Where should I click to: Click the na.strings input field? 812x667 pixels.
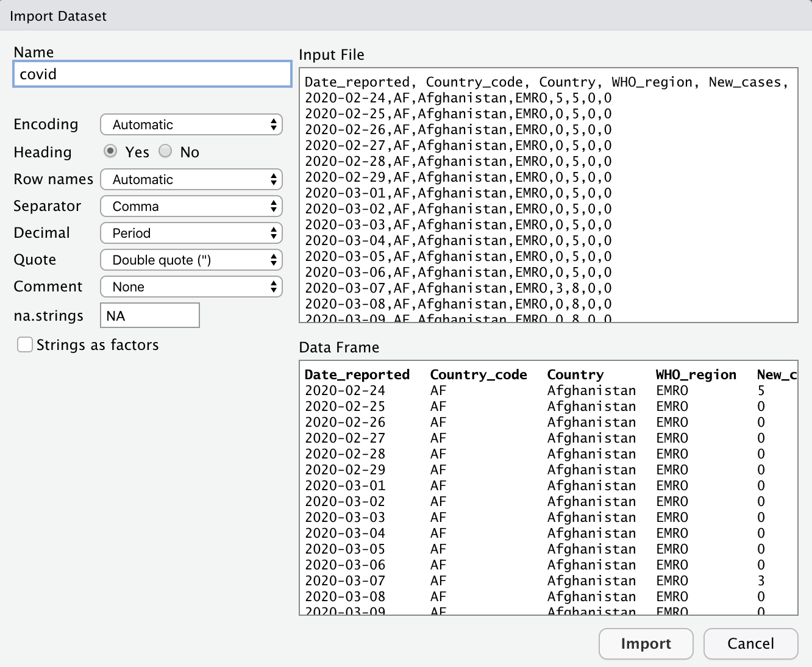(149, 316)
